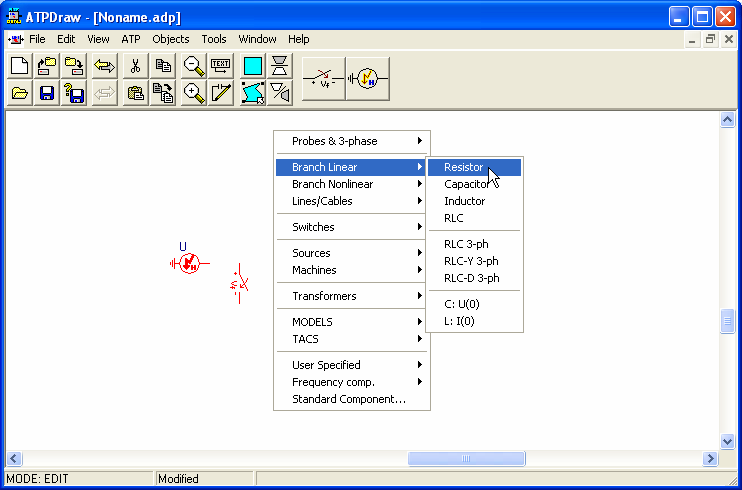742x490 pixels.
Task: Expand the TACS submenu
Action: coord(352,339)
